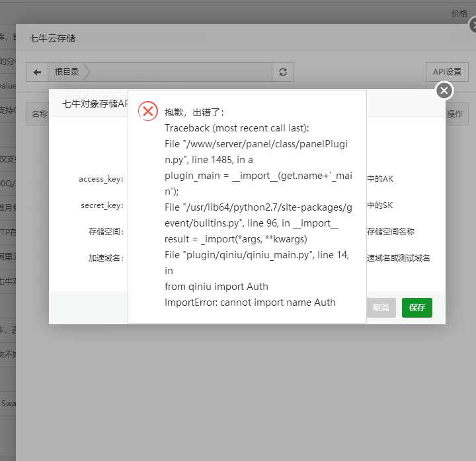476x461 pixels.
Task: Click the 抱歉，出错了 heading
Action: [x=194, y=112]
